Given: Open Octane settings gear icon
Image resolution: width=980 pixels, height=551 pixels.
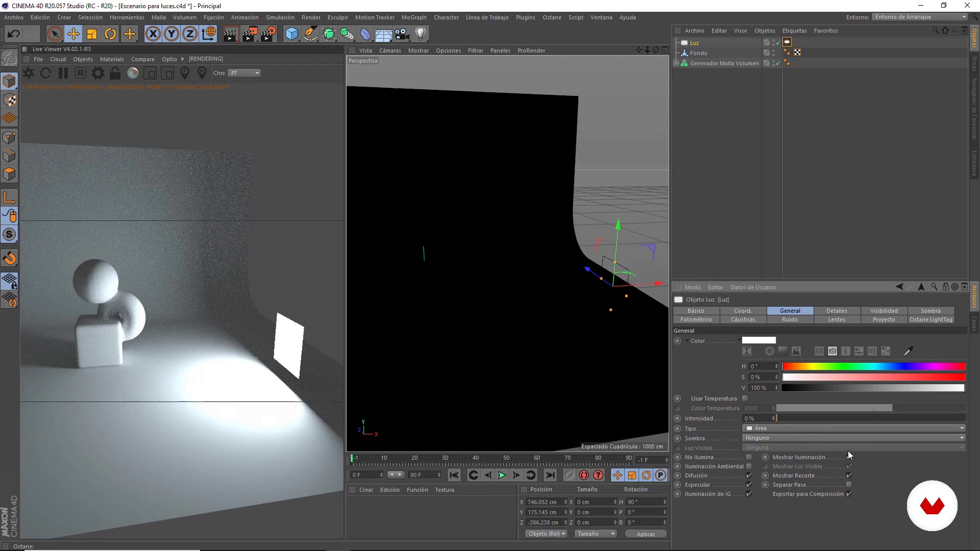Looking at the screenshot, I should point(97,73).
